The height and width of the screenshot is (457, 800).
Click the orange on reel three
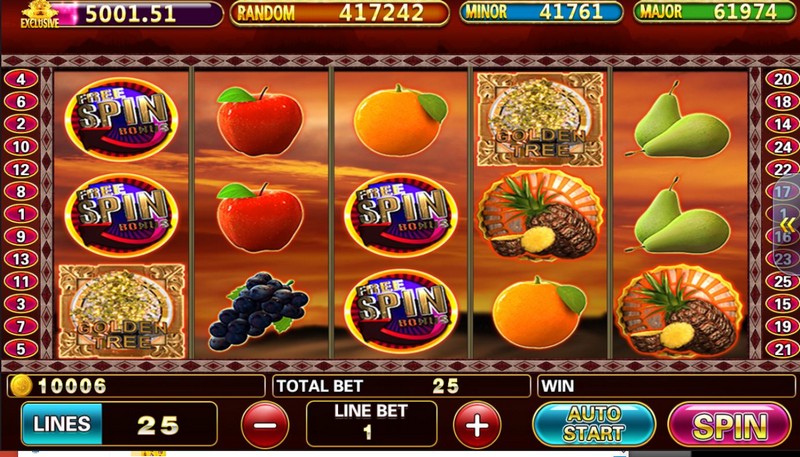coord(400,120)
